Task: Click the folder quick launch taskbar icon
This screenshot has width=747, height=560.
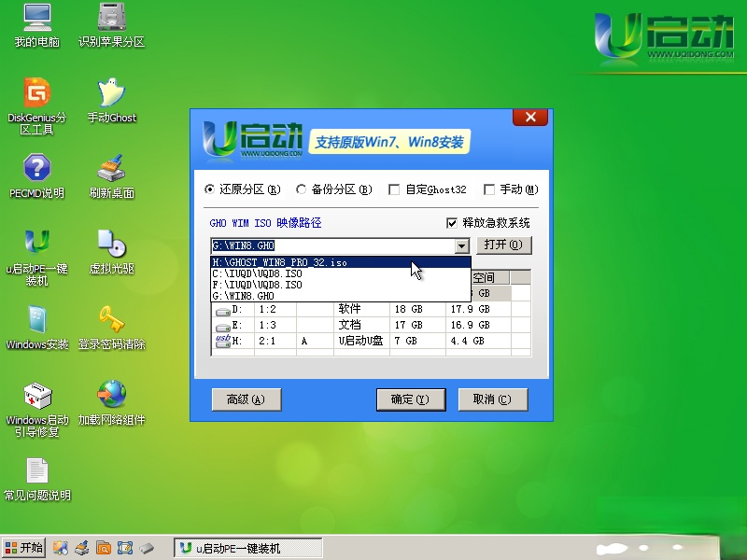Action: pos(104,548)
